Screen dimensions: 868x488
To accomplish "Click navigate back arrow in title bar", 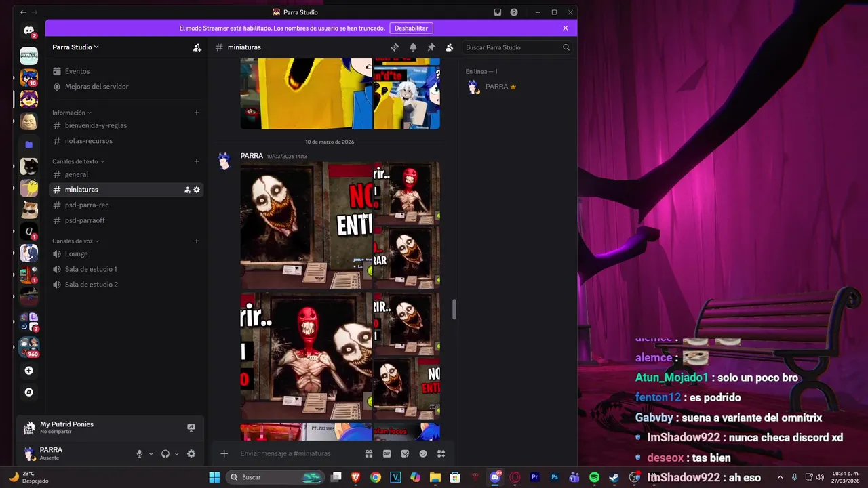I will click(x=23, y=12).
